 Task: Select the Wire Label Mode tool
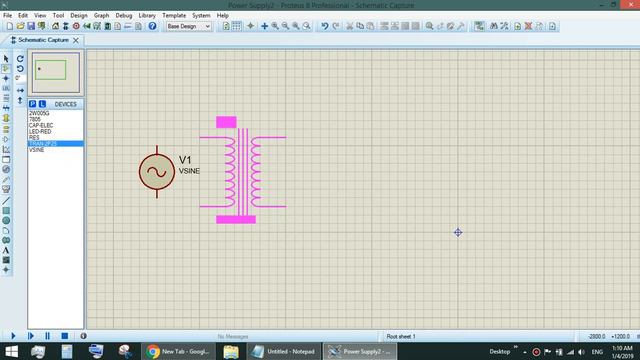click(x=6, y=88)
